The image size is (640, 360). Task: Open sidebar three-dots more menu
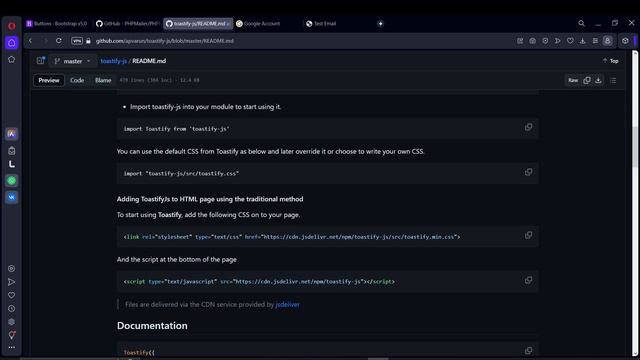point(11,348)
